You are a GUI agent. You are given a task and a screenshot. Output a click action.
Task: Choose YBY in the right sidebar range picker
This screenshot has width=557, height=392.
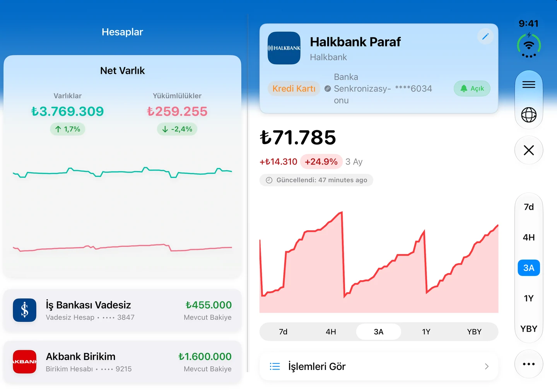(529, 329)
